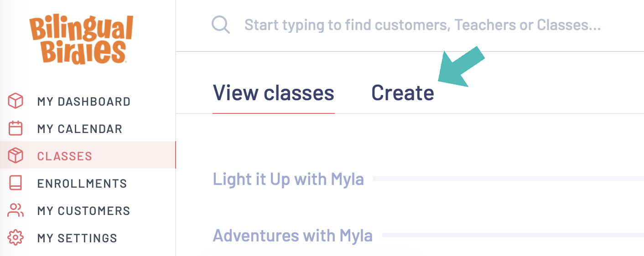
Task: Open the Adventures with Myla class
Action: point(293,236)
